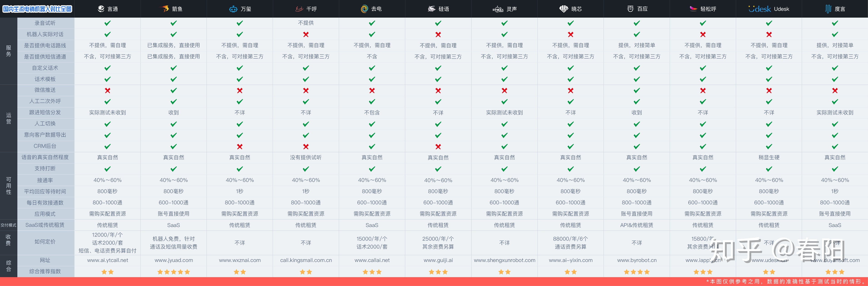
Task: Select the 跟进短信分发 row label
Action: pyautogui.click(x=45, y=112)
